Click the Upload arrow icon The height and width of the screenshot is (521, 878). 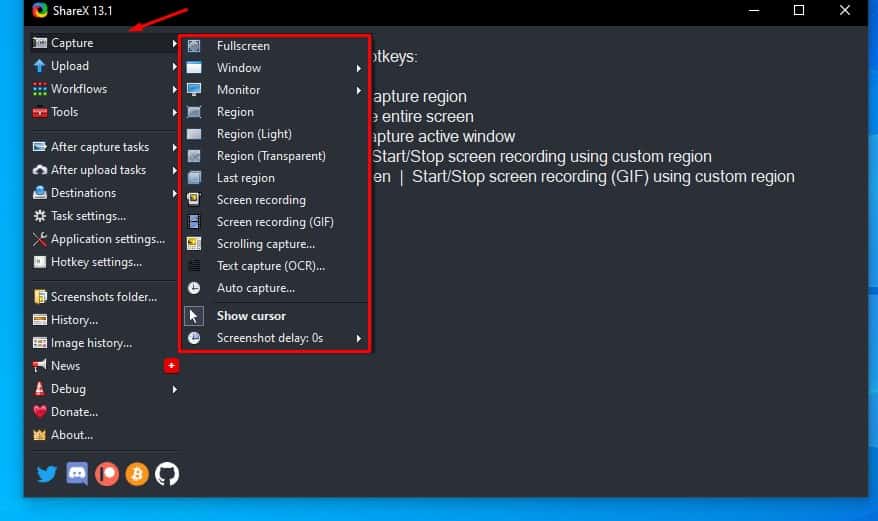click(x=39, y=66)
